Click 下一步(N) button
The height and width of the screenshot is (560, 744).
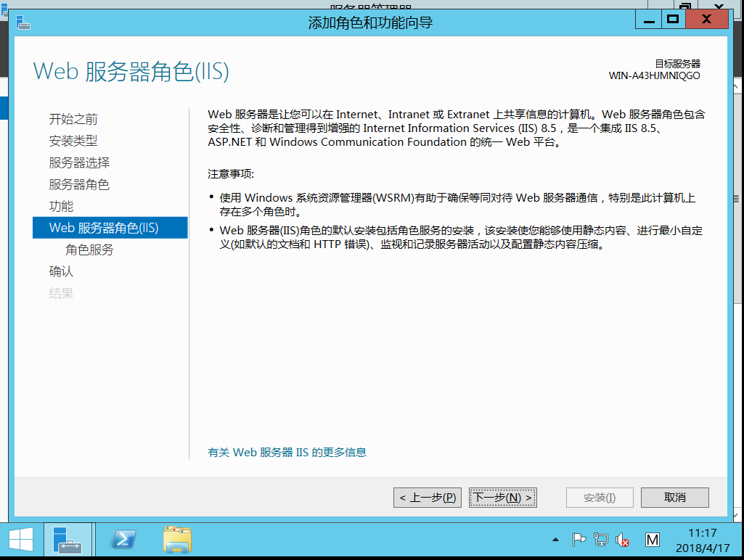tap(503, 498)
